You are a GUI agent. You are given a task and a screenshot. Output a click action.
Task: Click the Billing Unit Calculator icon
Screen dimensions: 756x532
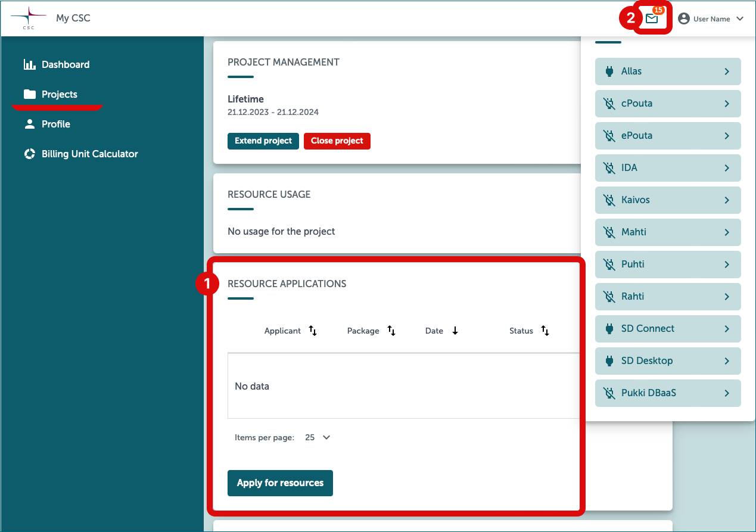pyautogui.click(x=30, y=154)
